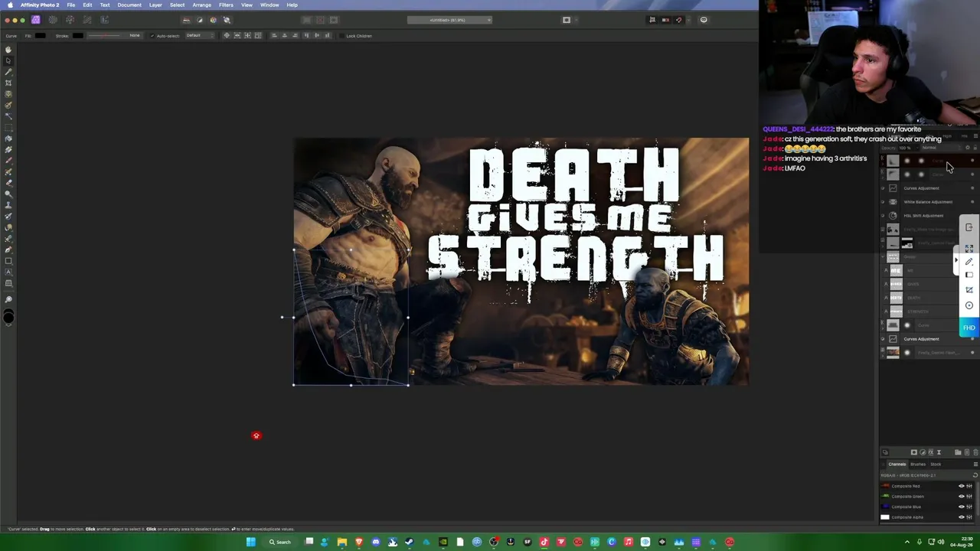Click the align left icon in context toolbar
The width and height of the screenshot is (980, 551).
274,35
